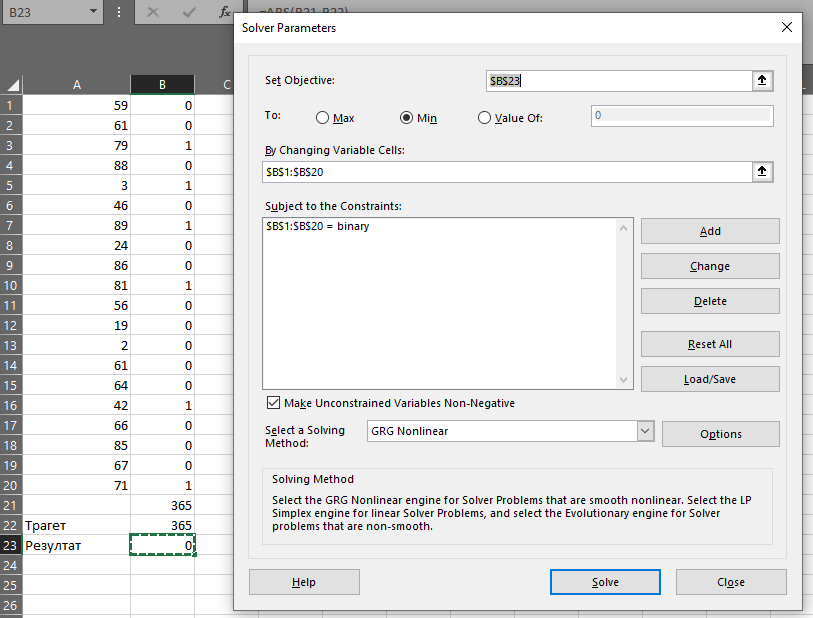Click the insert function fx icon
The width and height of the screenshot is (813, 618).
coord(224,13)
